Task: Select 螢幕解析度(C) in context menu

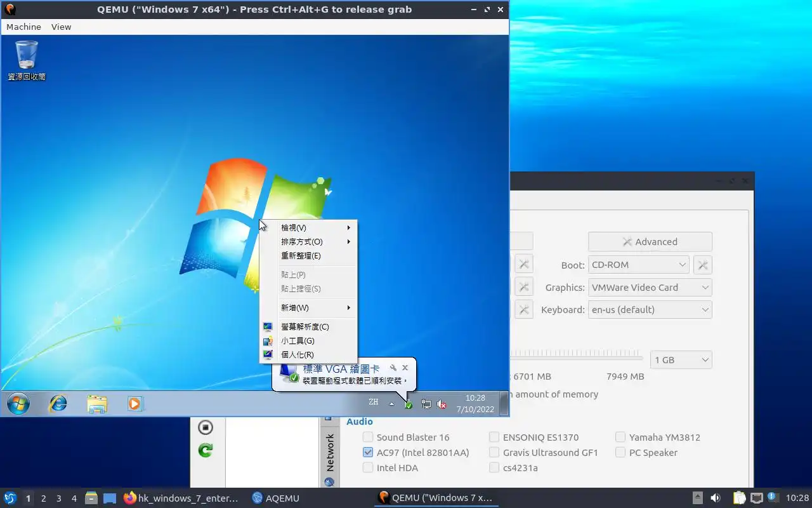Action: [x=308, y=326]
